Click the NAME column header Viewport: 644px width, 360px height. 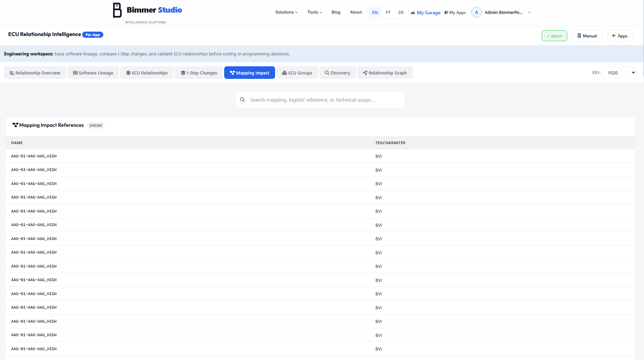point(17,143)
